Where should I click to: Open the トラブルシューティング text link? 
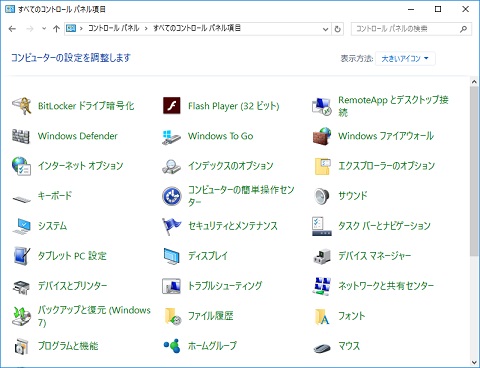point(225,286)
